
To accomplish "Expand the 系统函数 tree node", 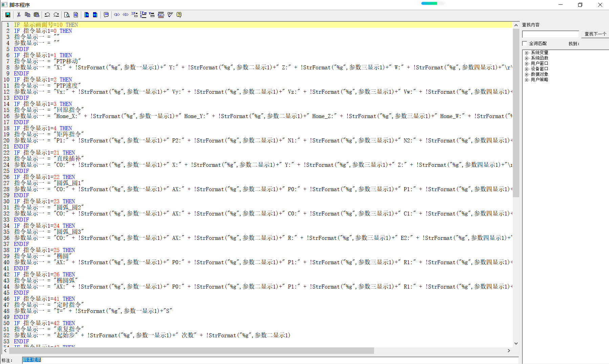I will click(x=526, y=58).
